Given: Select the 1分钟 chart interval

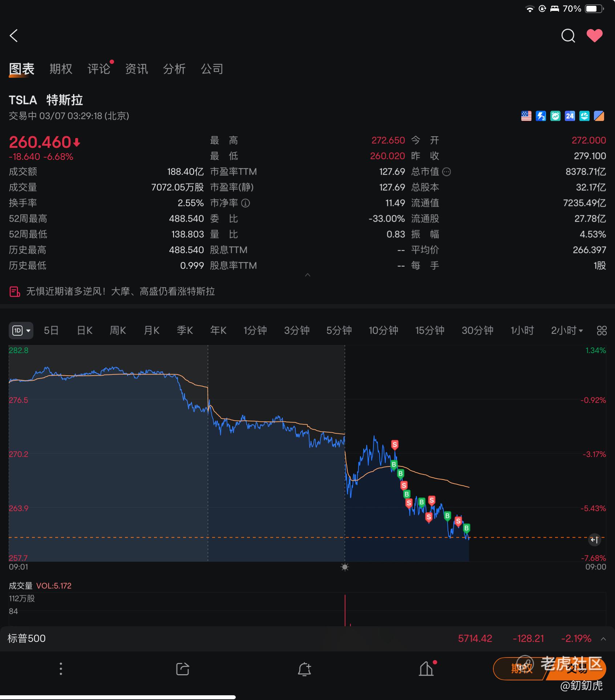Looking at the screenshot, I should [255, 331].
